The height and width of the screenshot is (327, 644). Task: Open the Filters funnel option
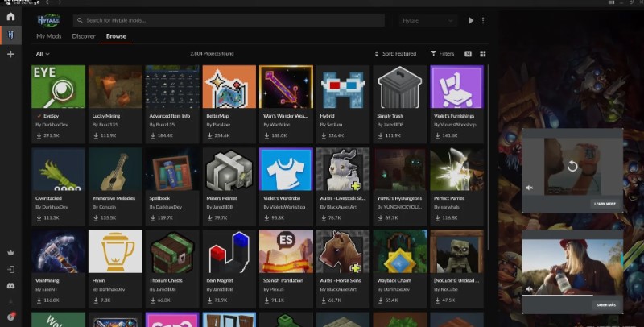[x=442, y=53]
